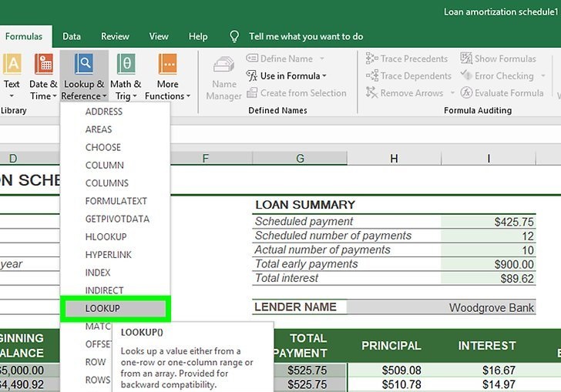561x392 pixels.
Task: Open the Lookup & Reference function library
Action: 83,77
